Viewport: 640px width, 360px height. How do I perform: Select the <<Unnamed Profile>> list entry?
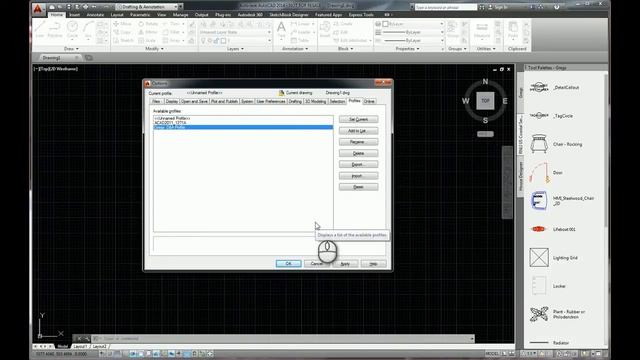click(x=243, y=118)
